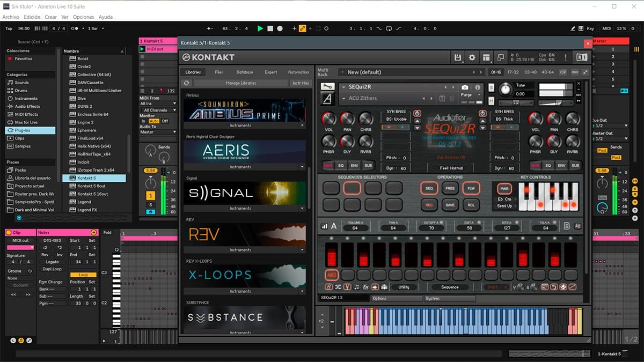Open the Kontakt KSP multi script button
644x362 pixels.
click(x=562, y=72)
